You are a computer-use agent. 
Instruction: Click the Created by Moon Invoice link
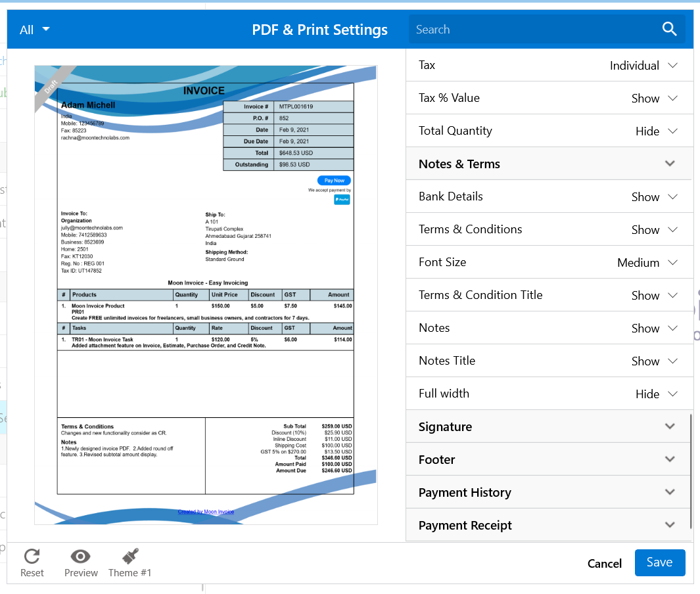click(206, 511)
